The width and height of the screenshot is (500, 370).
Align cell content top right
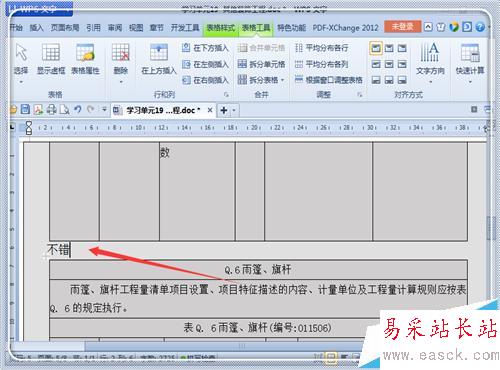coord(402,48)
